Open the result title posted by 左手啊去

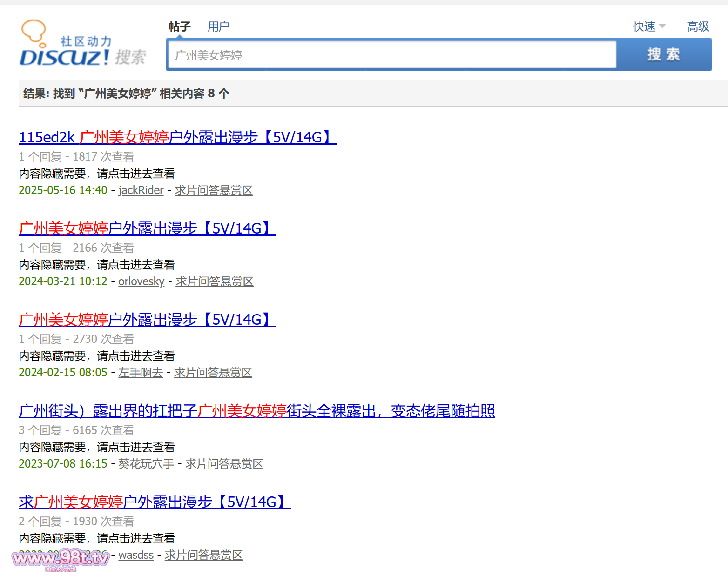coord(147,320)
